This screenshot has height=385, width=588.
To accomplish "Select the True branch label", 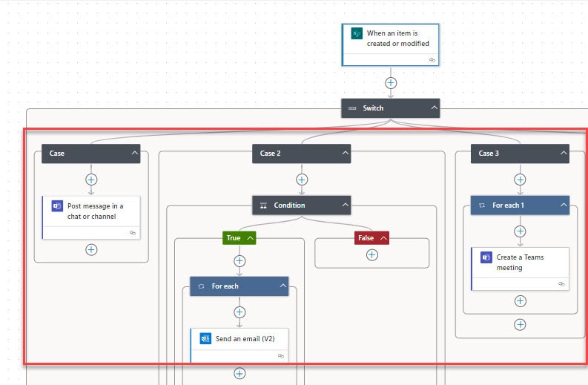I will coord(234,238).
